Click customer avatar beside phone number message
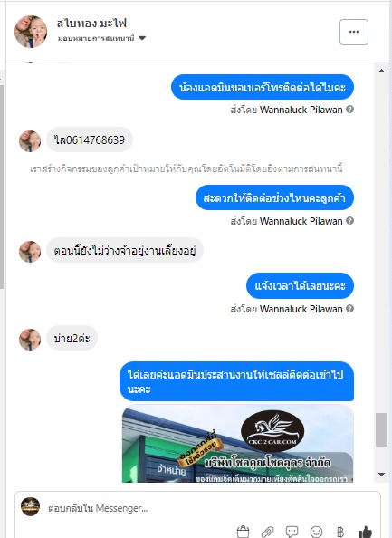 (x=30, y=141)
